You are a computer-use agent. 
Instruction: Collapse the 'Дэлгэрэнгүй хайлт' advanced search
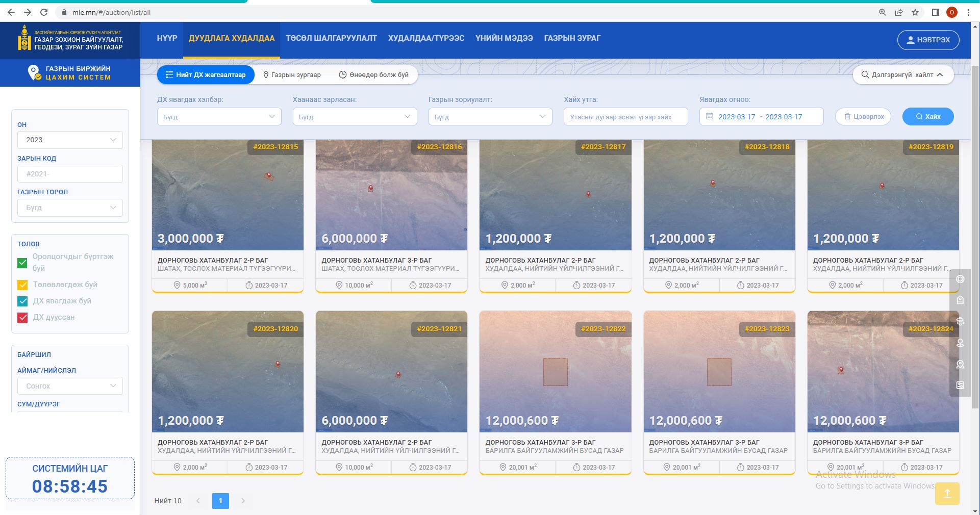(903, 74)
